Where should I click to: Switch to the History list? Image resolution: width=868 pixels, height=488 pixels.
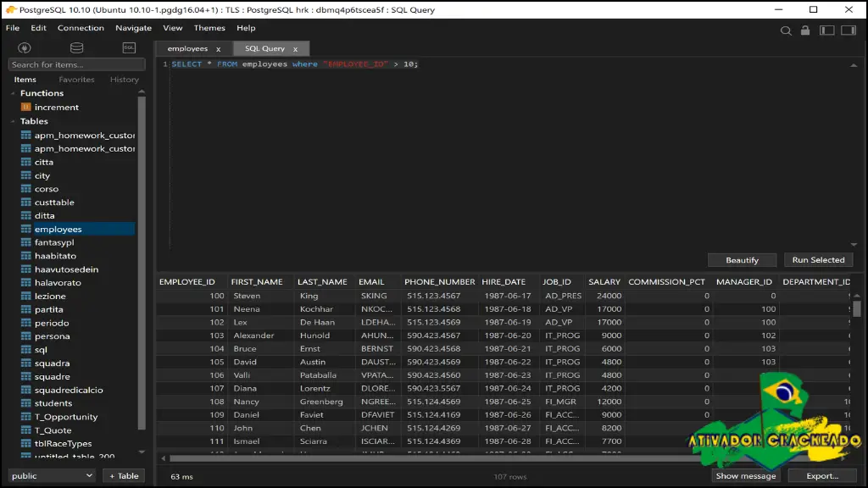[x=124, y=80]
